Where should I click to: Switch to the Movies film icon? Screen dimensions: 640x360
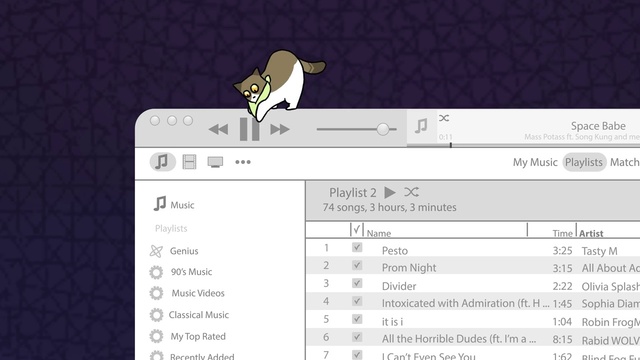click(x=189, y=162)
